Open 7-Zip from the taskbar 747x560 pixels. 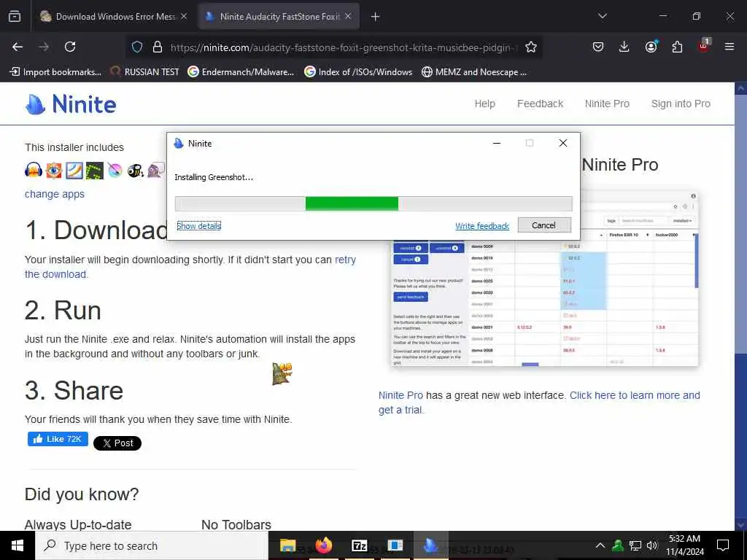point(359,545)
